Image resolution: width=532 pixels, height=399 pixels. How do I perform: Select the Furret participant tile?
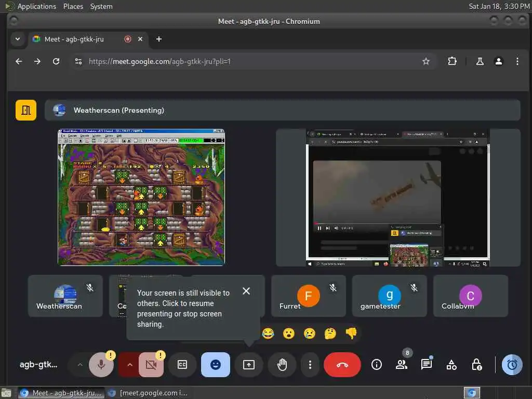(x=309, y=296)
